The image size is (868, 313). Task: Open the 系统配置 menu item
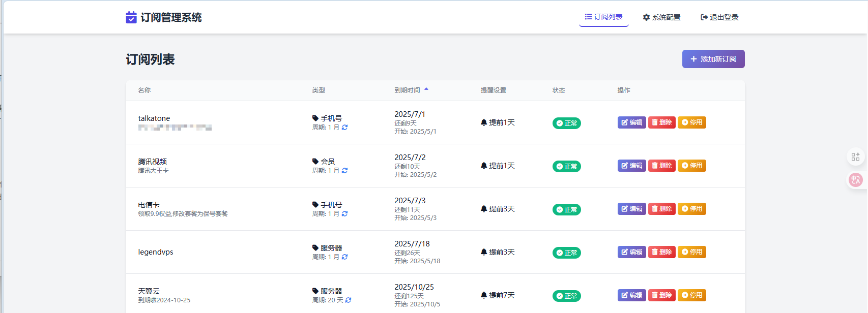tap(661, 17)
